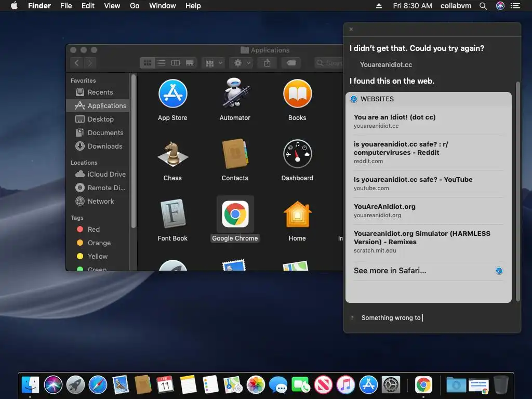532x399 pixels.
Task: Open the scratch.mit.edu Simulator result
Action: point(429,242)
